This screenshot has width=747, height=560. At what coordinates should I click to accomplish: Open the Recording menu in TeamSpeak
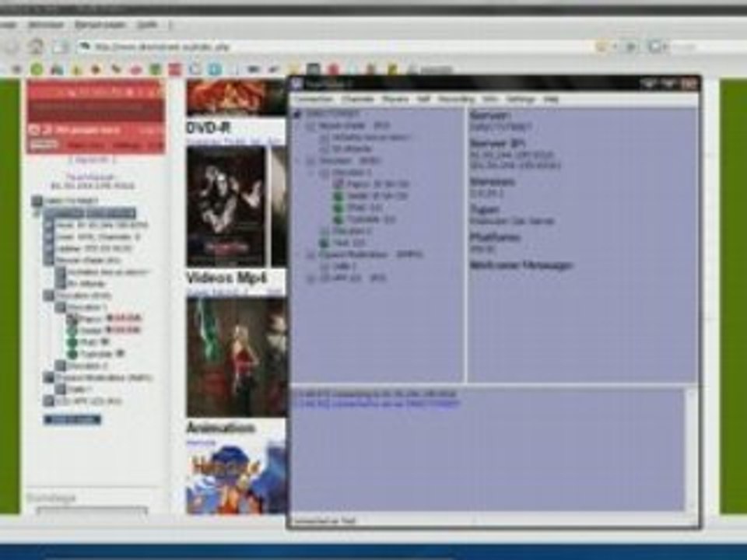point(457,99)
